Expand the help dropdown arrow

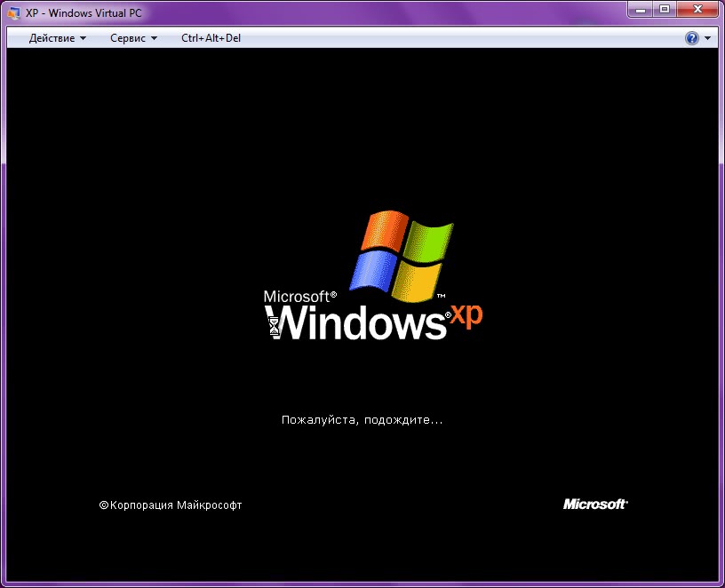pyautogui.click(x=708, y=38)
